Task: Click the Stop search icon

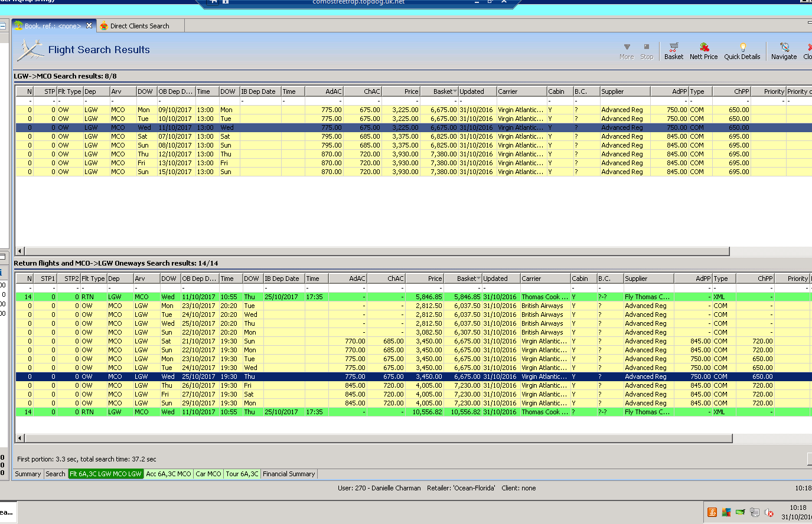Action: click(x=647, y=47)
